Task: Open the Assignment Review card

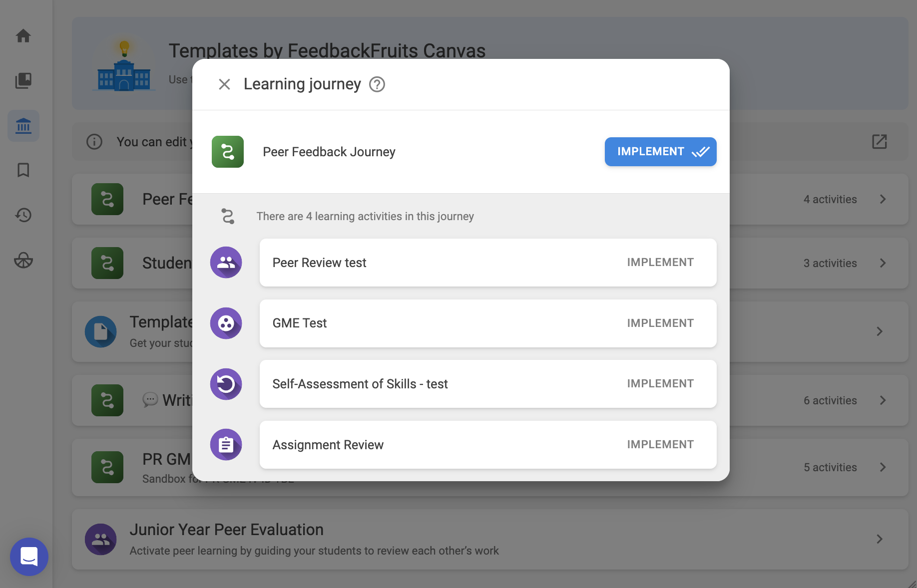Action: click(488, 445)
